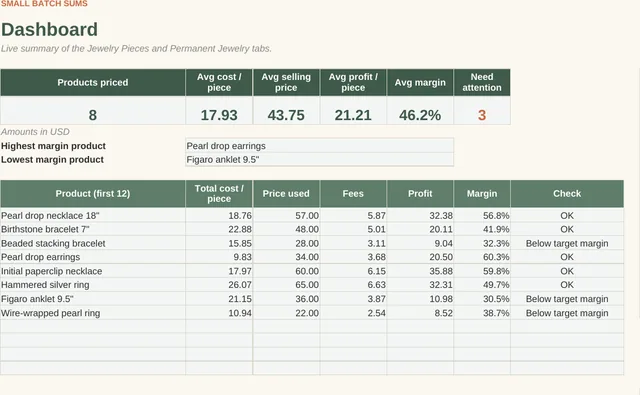Click price used 48.00
Screen dimensions: 640x395
tap(307, 229)
